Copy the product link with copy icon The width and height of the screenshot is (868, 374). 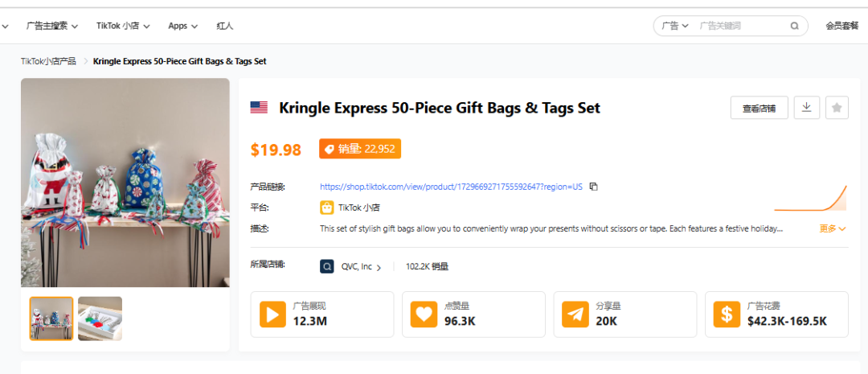click(x=594, y=187)
